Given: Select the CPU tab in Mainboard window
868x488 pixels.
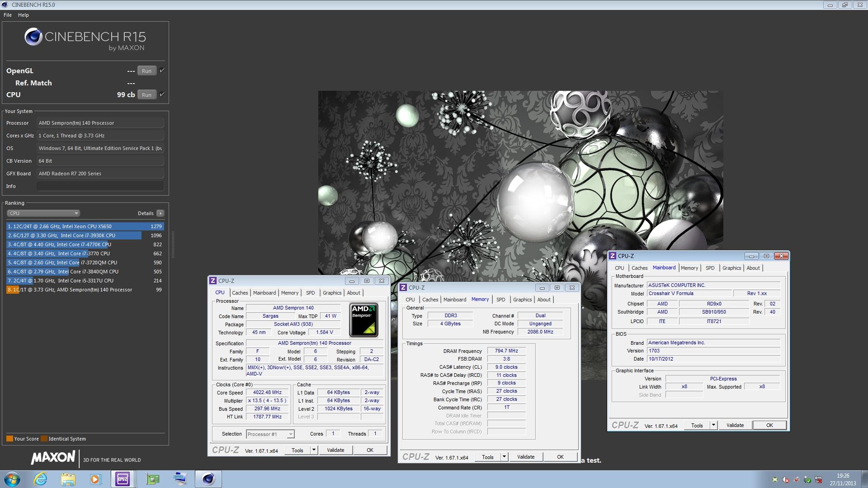Looking at the screenshot, I should 619,268.
